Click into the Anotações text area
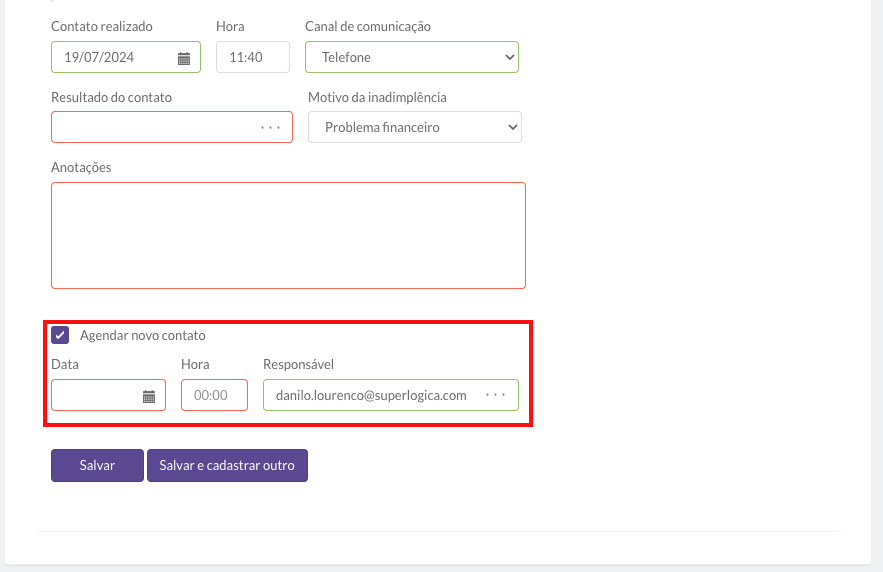Screen dimensions: 883x572 point(288,235)
